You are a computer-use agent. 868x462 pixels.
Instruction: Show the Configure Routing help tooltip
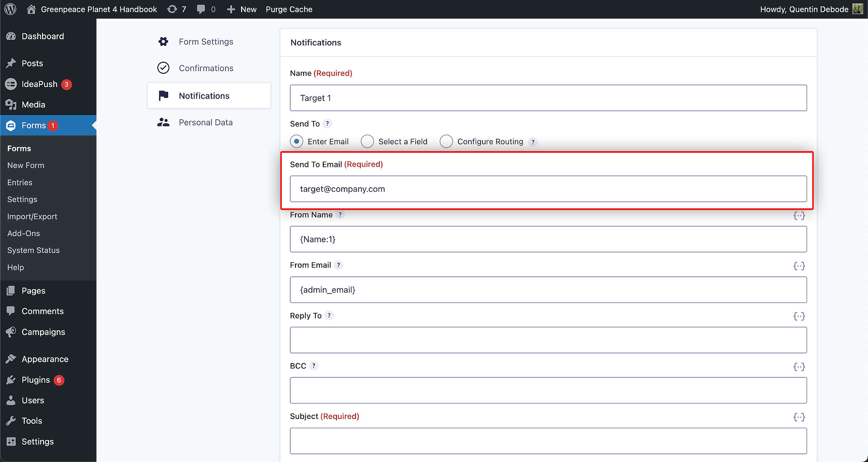click(533, 142)
